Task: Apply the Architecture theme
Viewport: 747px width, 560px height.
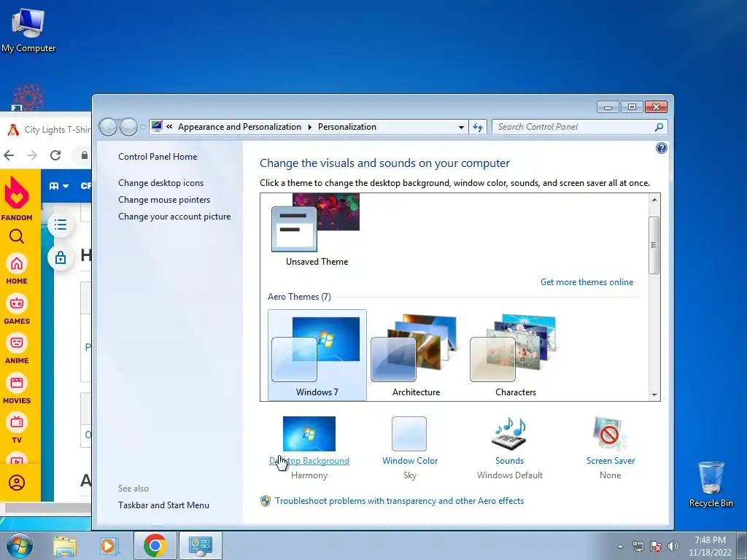Action: pos(416,355)
